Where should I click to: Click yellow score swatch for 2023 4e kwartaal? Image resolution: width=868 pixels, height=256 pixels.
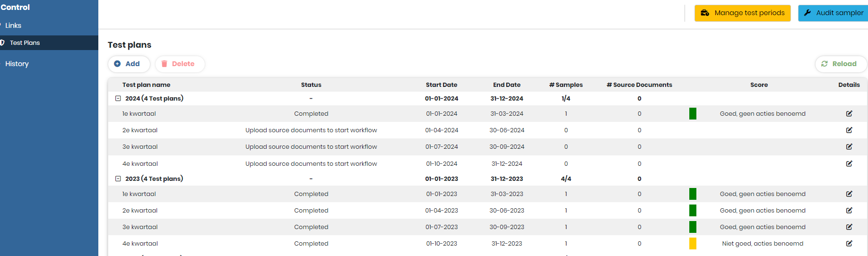[693, 243]
